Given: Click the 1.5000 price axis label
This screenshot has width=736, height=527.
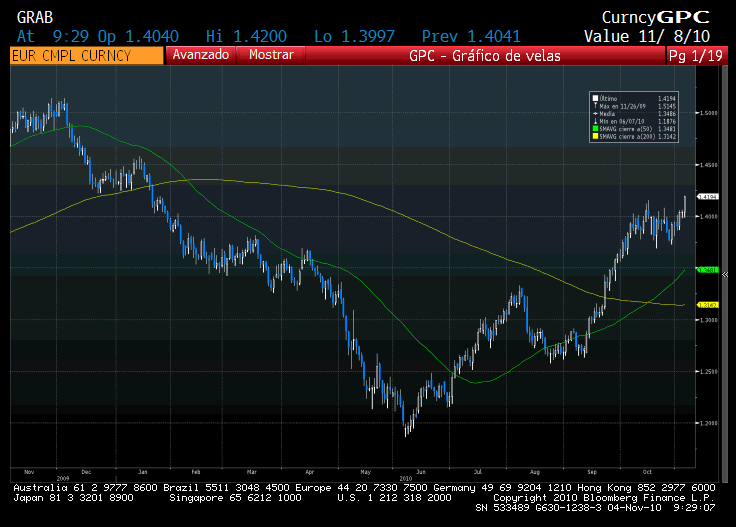Looking at the screenshot, I should (709, 113).
